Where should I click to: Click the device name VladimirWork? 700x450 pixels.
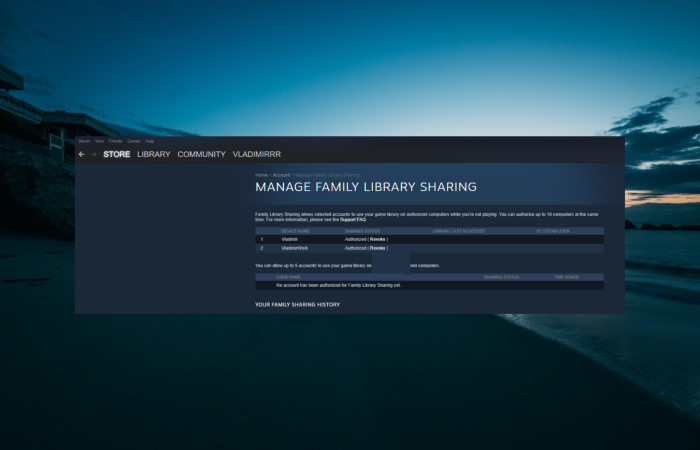(295, 248)
